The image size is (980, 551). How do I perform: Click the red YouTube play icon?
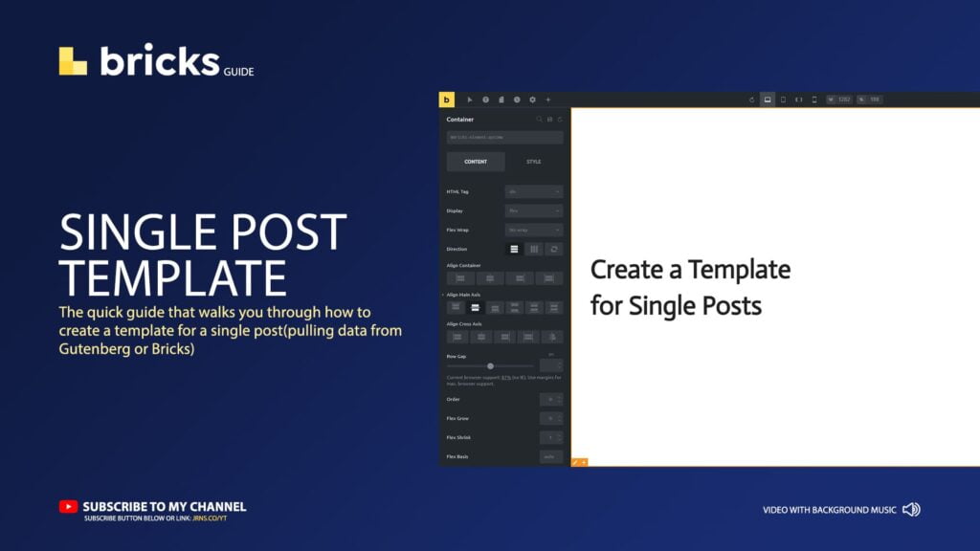[x=68, y=506]
